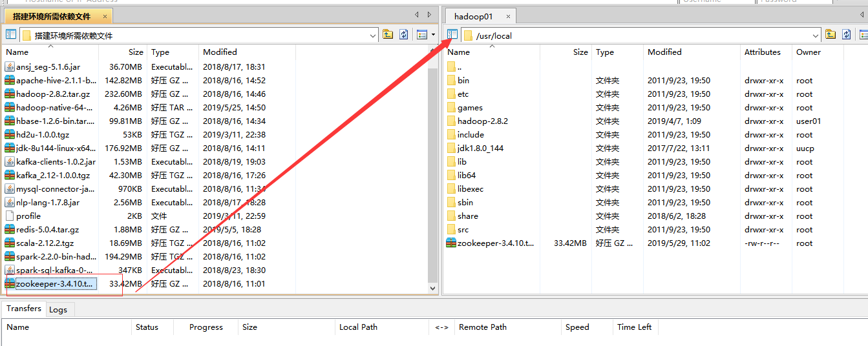Sort remote files by Owner column
Viewport: 868px width, 346px height.
[x=818, y=52]
